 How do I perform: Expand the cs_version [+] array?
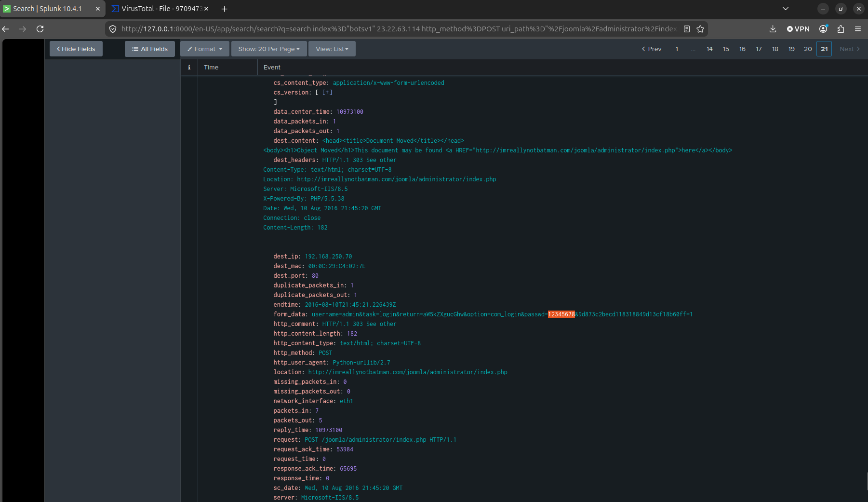click(327, 92)
